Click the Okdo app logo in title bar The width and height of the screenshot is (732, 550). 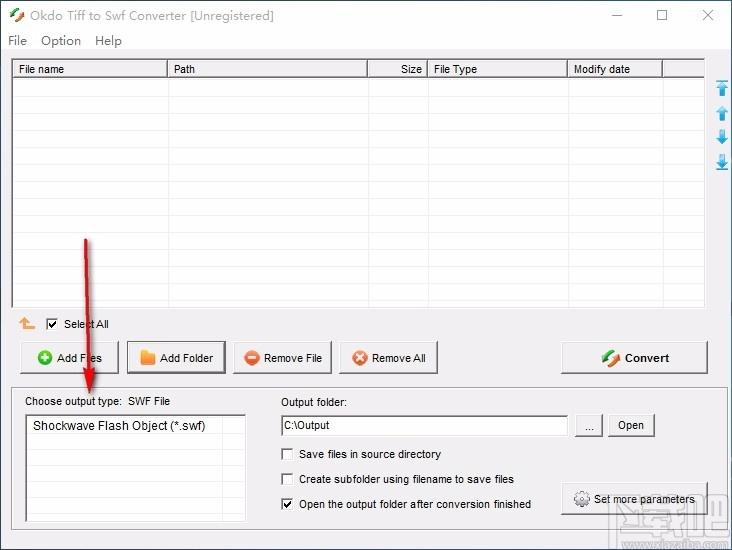17,15
